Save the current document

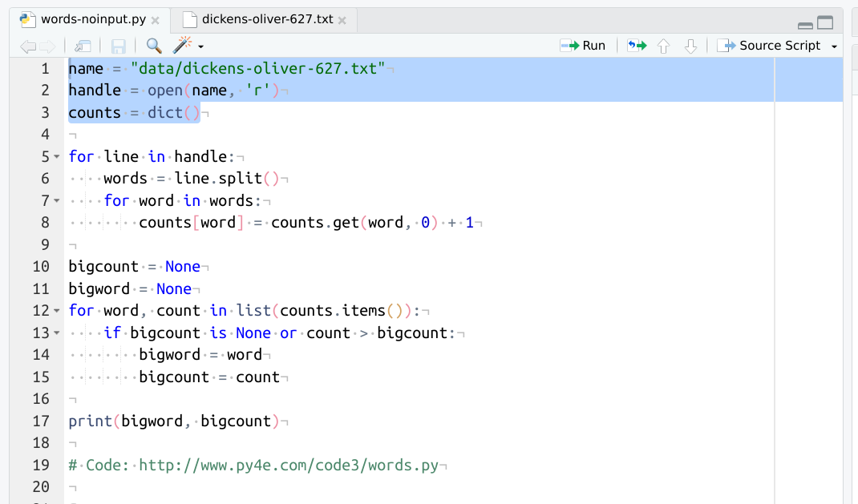118,46
